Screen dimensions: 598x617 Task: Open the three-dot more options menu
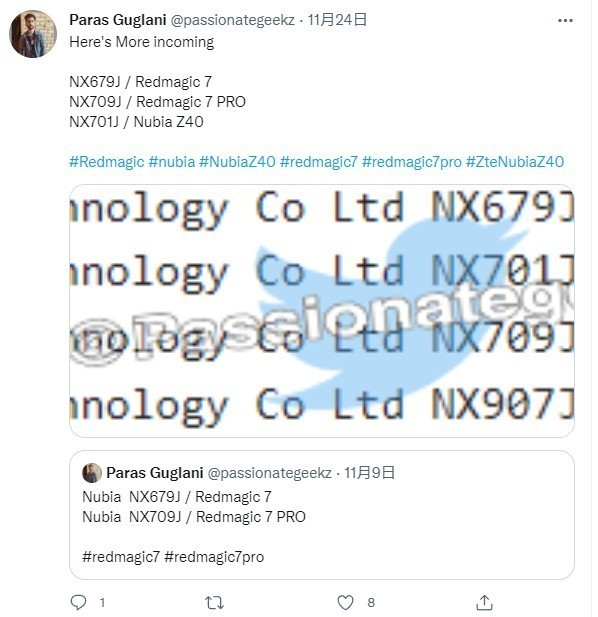point(565,20)
